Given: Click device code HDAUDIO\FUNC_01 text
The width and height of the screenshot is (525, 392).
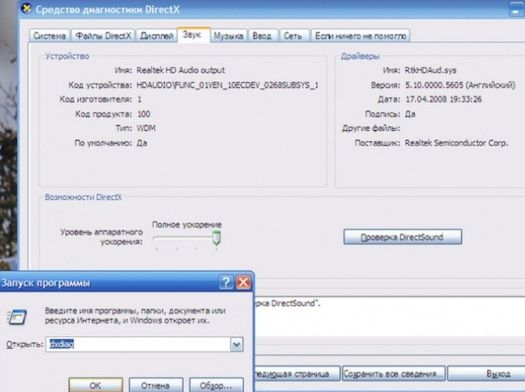Looking at the screenshot, I should tap(227, 85).
